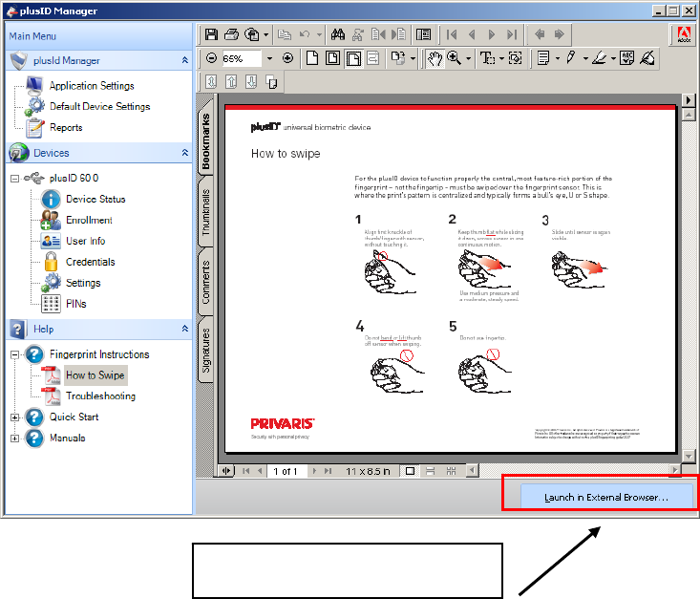This screenshot has height=599, width=700.
Task: Click Launch in External Browser button
Action: tap(605, 497)
